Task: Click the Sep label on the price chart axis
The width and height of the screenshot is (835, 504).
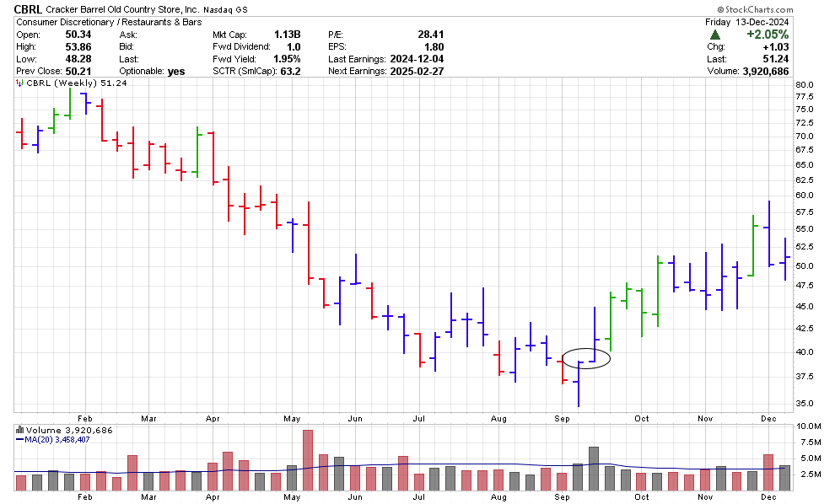Action: click(562, 419)
